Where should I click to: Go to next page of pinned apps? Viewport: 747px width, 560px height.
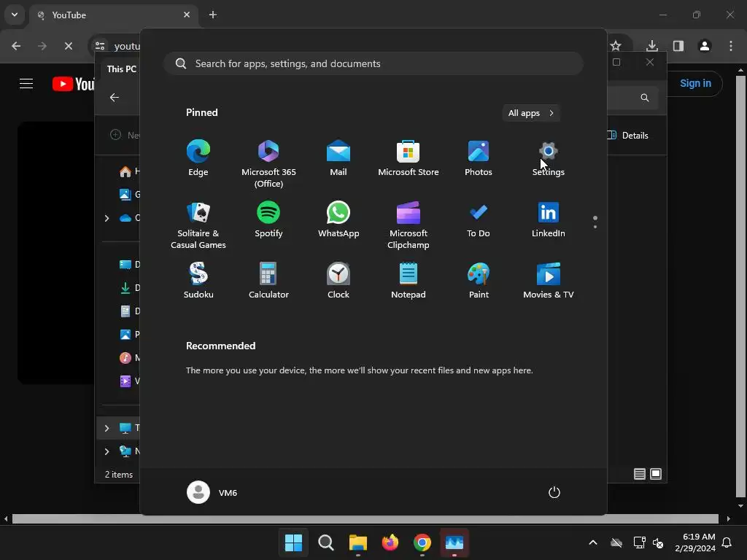click(x=595, y=226)
